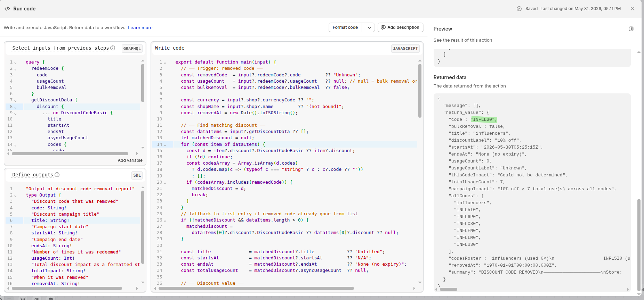Click vertical scrollbar of JavaScript editor
644x300 pixels.
(x=420, y=91)
